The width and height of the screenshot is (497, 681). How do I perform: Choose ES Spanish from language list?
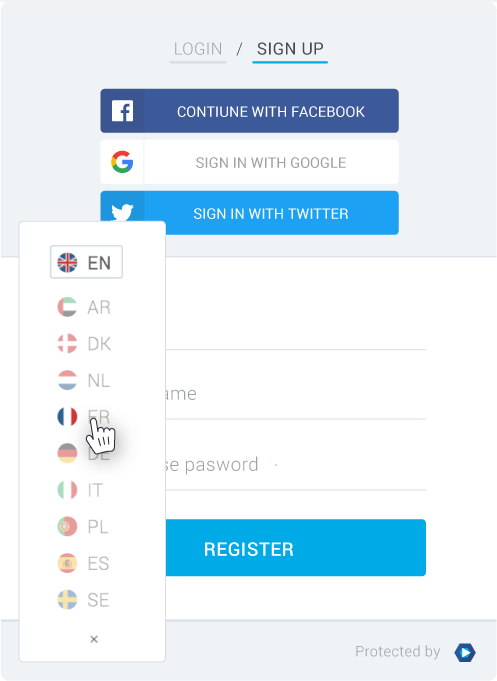(x=83, y=563)
